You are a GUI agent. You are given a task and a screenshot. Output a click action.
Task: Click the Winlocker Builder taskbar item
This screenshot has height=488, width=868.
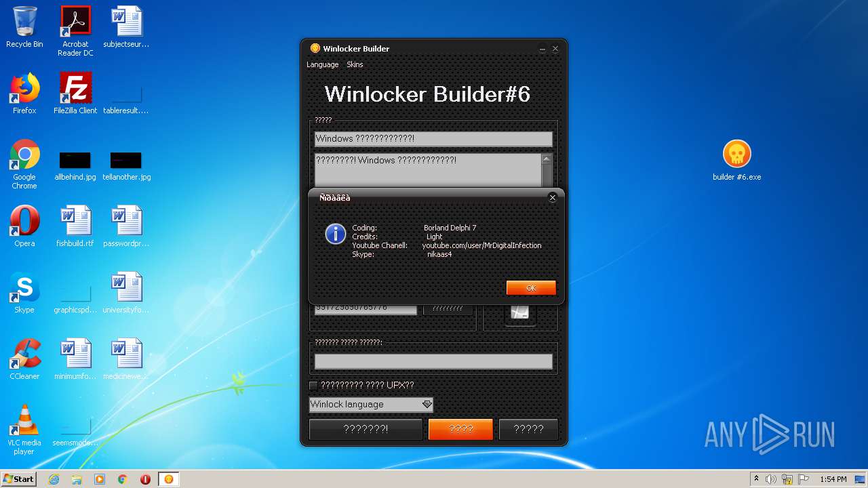point(169,479)
